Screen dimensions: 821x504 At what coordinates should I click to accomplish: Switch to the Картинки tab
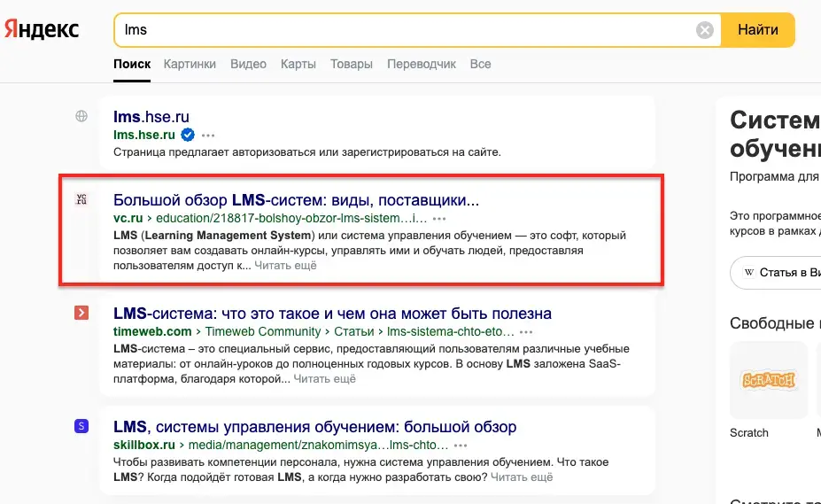pos(190,64)
